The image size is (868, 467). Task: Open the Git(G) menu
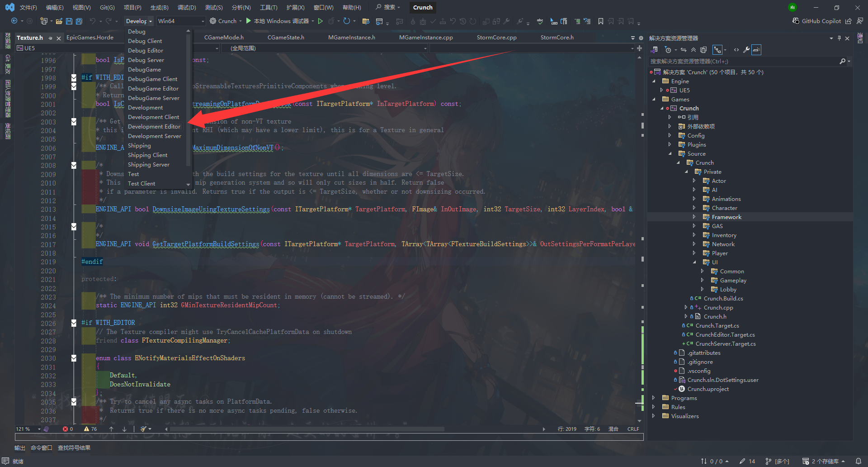[x=107, y=8]
